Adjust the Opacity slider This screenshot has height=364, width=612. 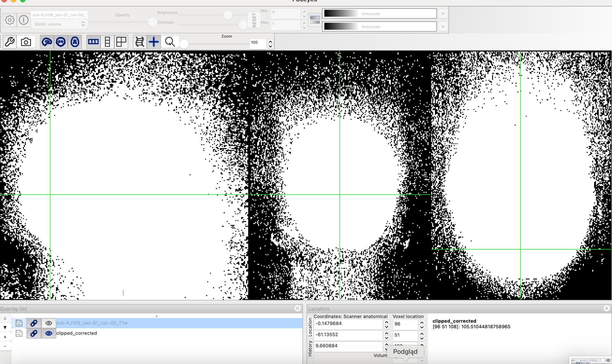click(152, 22)
